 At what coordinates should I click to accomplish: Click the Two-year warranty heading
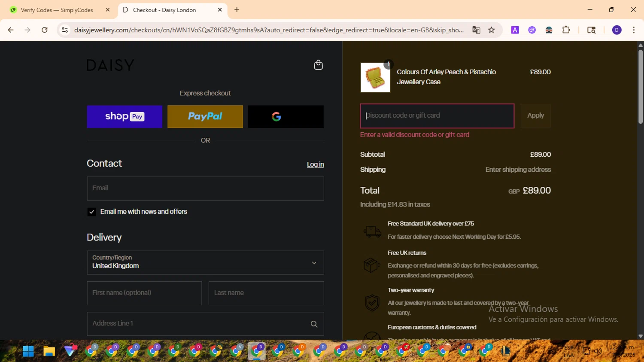coord(411,290)
